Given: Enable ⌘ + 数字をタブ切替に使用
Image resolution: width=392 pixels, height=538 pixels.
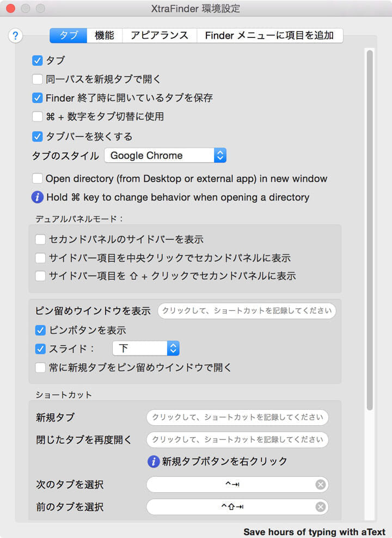Looking at the screenshot, I should [38, 116].
